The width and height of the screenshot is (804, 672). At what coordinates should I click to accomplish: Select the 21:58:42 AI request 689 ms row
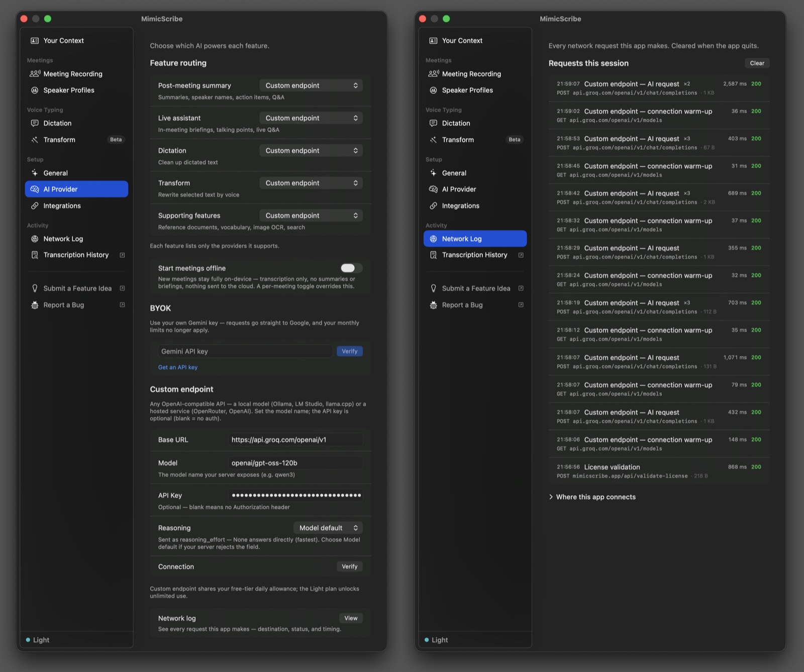pos(659,197)
